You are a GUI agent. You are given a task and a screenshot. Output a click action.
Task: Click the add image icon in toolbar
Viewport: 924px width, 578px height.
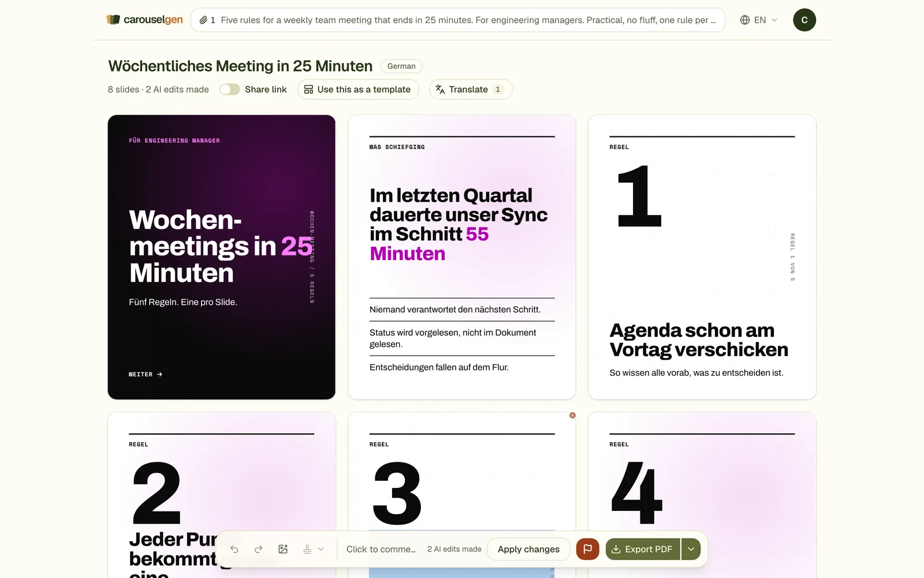(283, 549)
